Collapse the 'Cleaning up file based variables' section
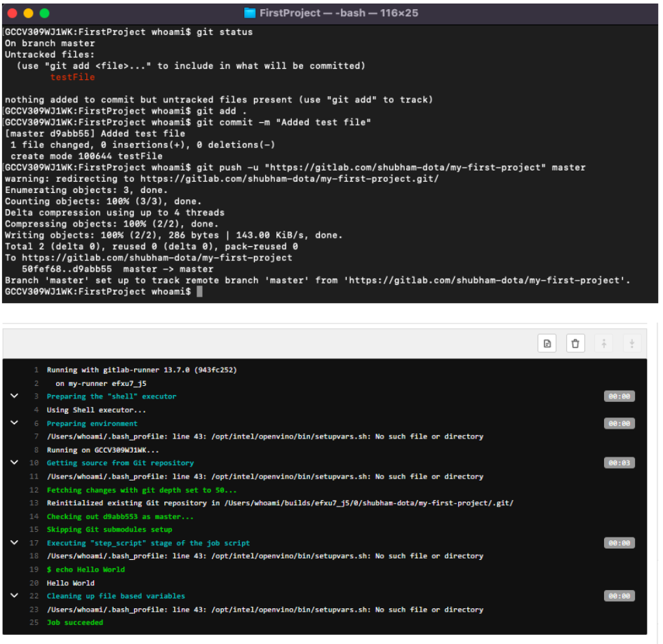The width and height of the screenshot is (663, 644). click(x=14, y=596)
